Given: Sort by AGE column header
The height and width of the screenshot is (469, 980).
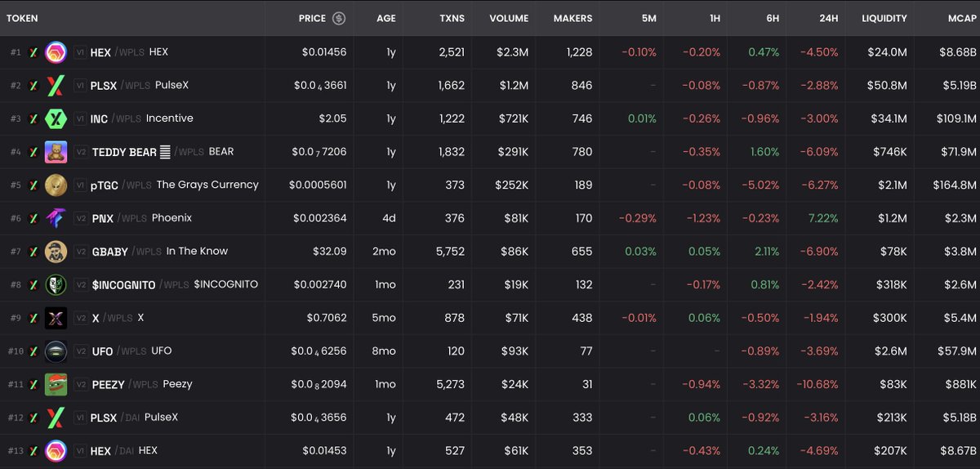Looking at the screenshot, I should [386, 18].
